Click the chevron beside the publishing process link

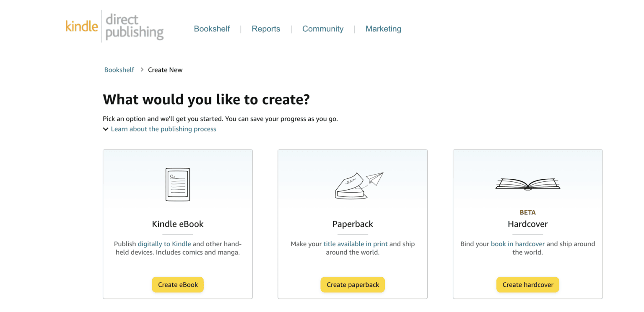tap(105, 129)
